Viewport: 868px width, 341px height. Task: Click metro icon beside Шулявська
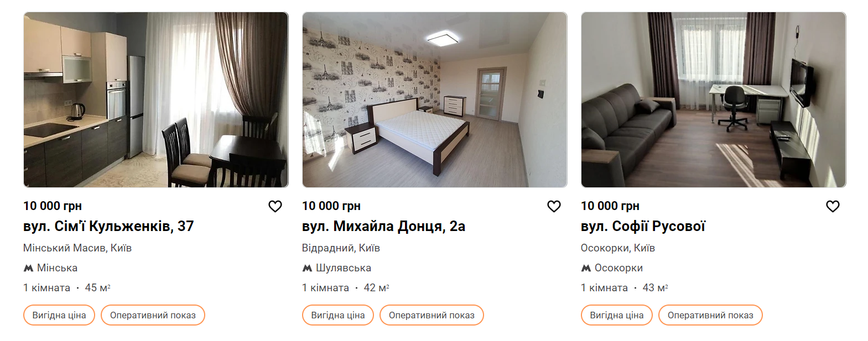[x=307, y=268]
